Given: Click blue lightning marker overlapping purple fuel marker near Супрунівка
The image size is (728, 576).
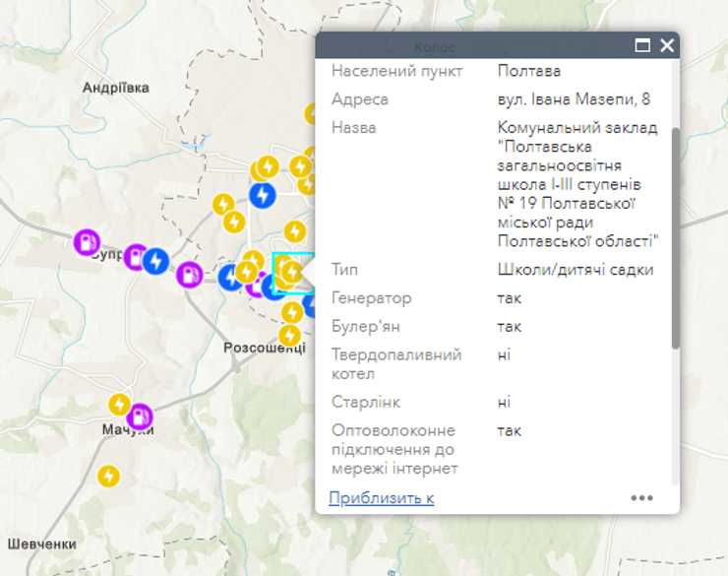Looking at the screenshot, I should [155, 262].
